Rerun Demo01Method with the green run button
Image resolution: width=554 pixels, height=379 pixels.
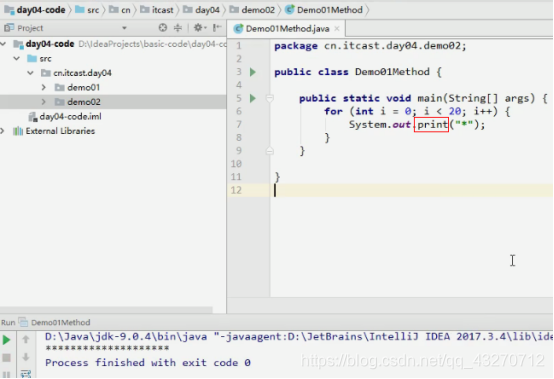[6, 340]
